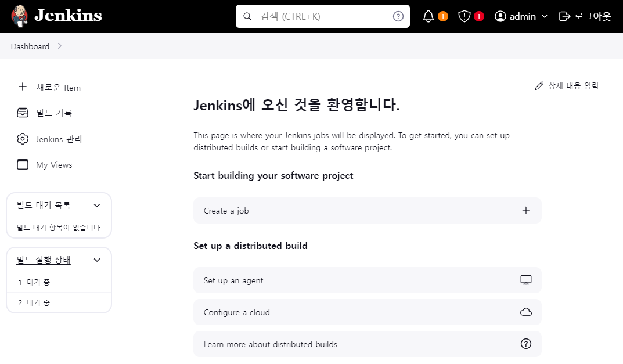Click Set up a distributed build heading

(250, 246)
